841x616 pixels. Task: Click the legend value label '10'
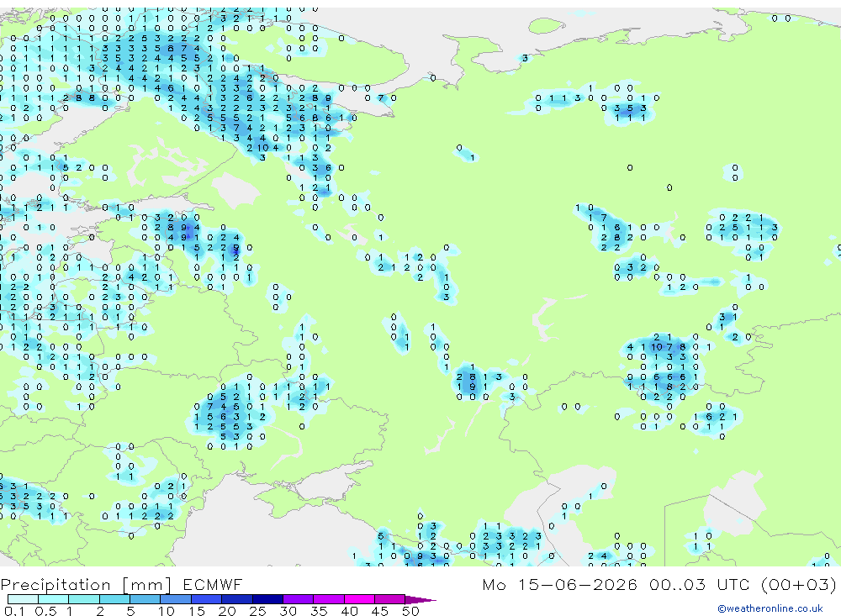coord(167,611)
